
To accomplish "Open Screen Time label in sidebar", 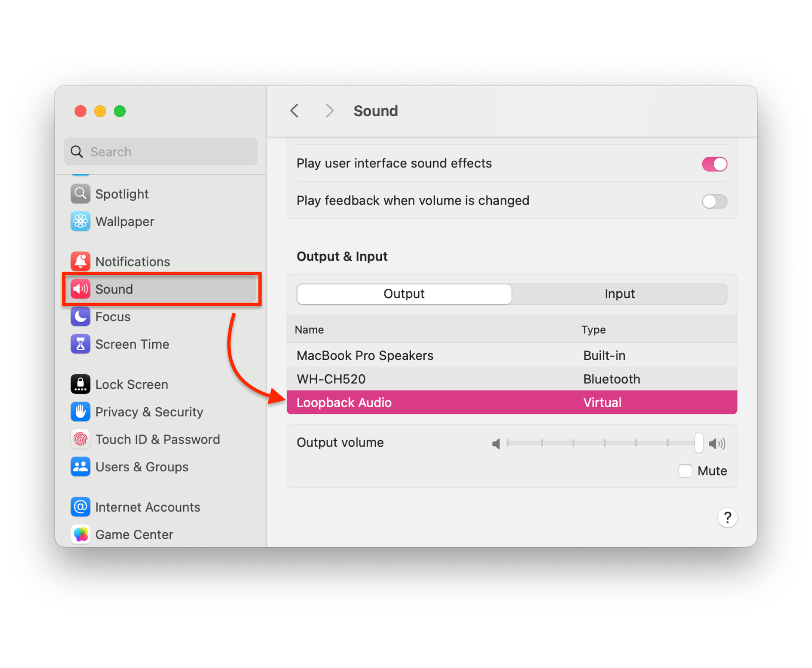I will pyautogui.click(x=132, y=344).
